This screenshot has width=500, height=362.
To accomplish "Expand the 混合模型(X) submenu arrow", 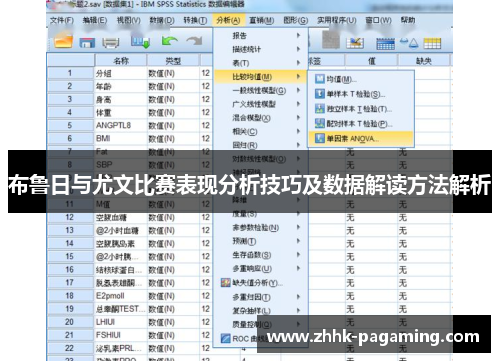I will point(298,118).
